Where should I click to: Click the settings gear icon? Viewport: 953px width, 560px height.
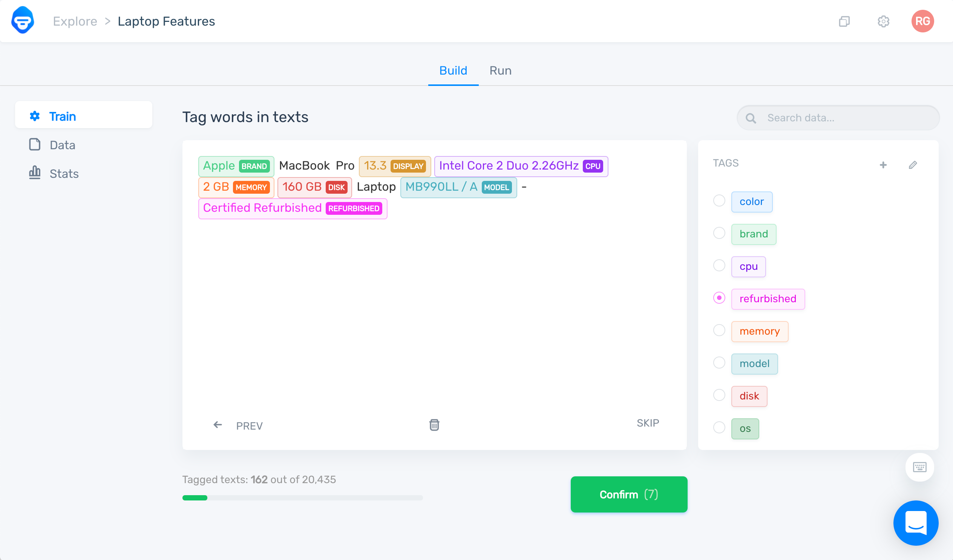883,21
